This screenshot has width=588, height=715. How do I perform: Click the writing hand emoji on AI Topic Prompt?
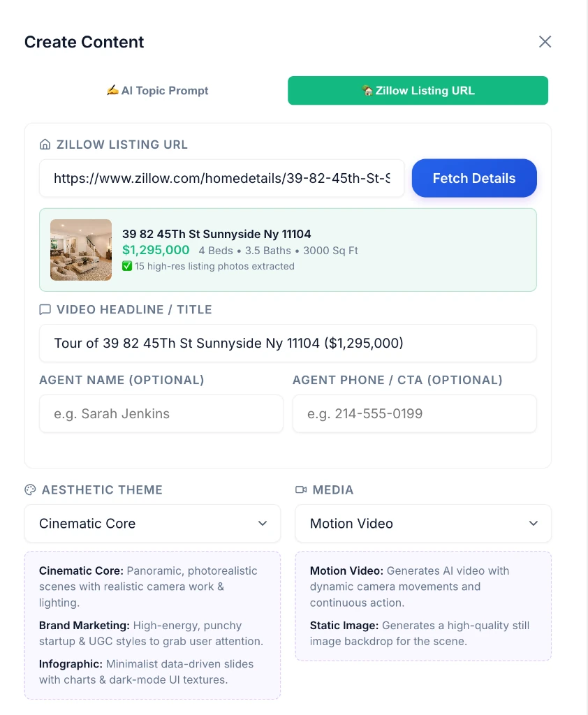coord(112,90)
